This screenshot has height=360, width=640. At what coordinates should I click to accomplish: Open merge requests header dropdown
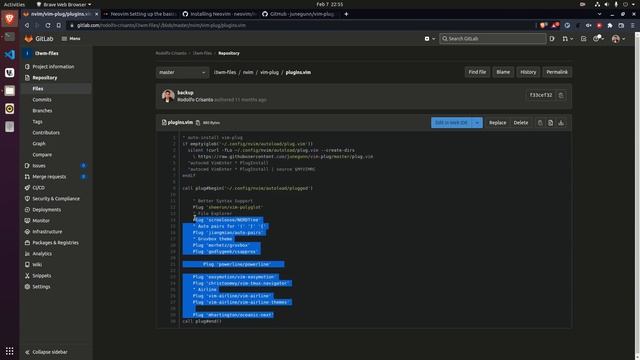(567, 39)
